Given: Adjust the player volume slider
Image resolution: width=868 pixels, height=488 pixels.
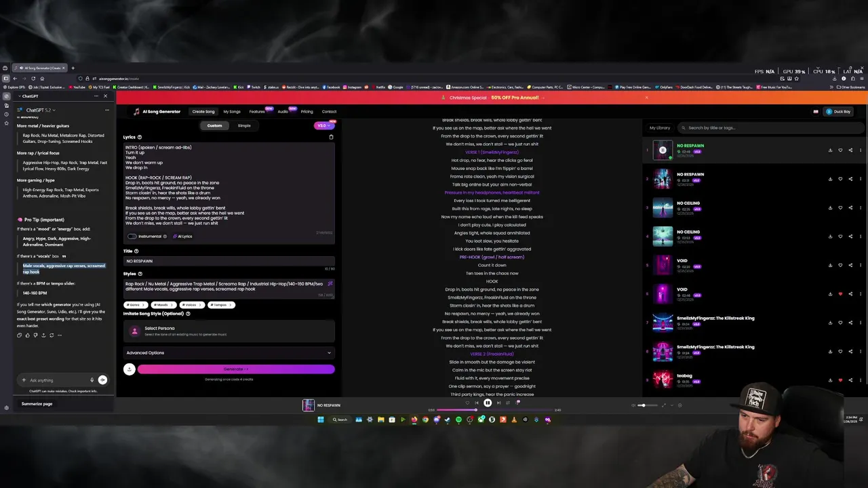Looking at the screenshot, I should pos(648,405).
